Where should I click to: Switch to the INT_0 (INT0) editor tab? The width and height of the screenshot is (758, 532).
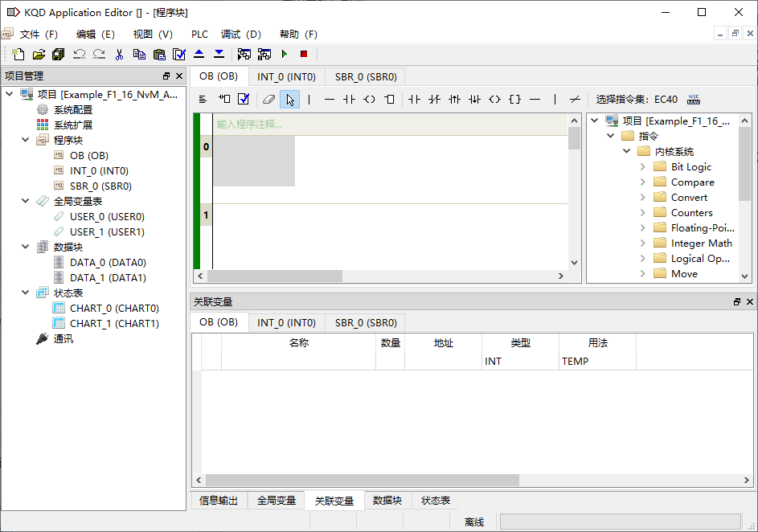286,77
